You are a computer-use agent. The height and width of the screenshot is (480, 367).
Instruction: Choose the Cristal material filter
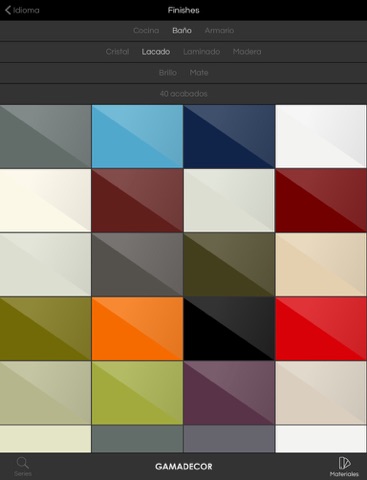click(117, 52)
